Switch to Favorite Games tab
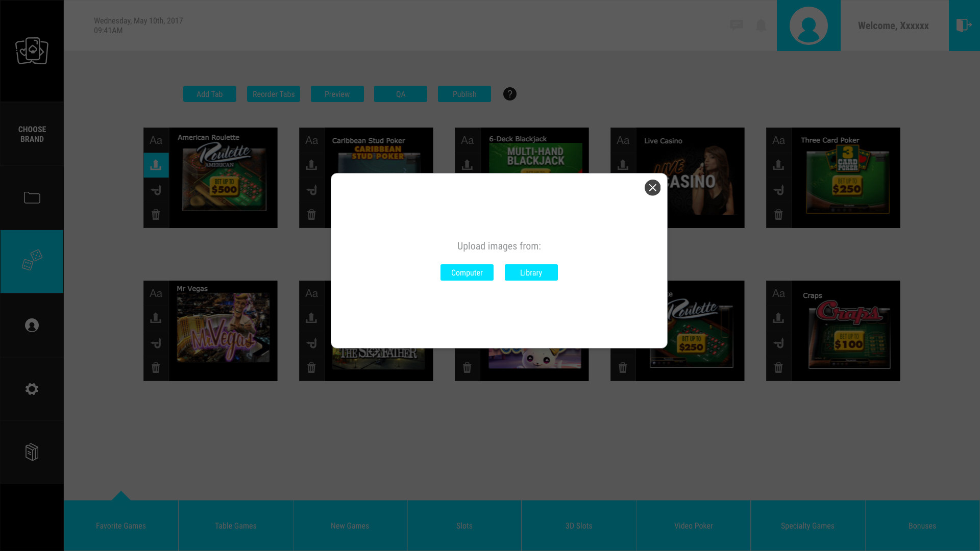Image resolution: width=980 pixels, height=551 pixels. 121,525
